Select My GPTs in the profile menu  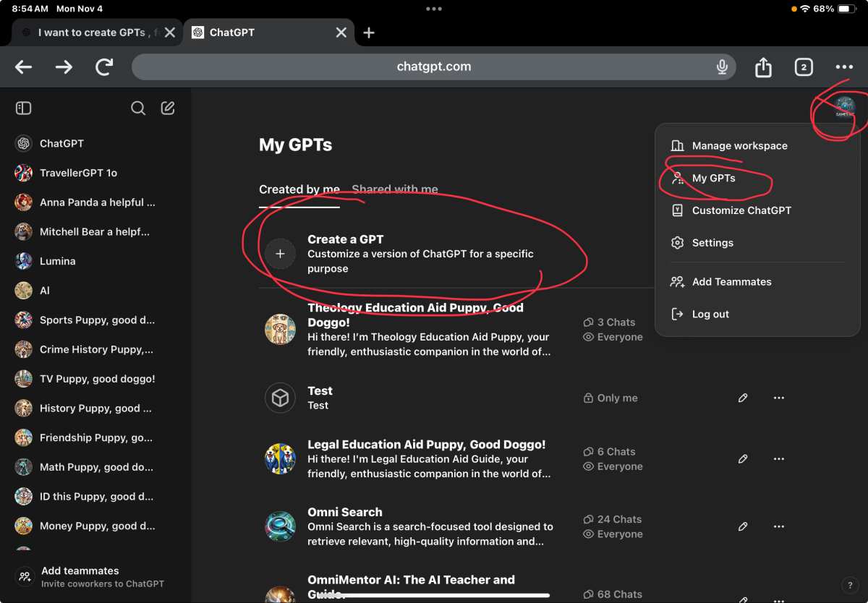tap(757, 178)
